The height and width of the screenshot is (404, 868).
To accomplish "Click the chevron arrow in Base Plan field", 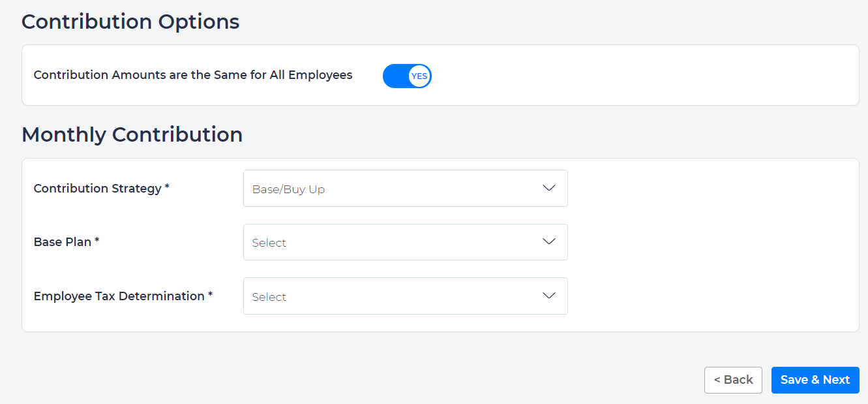I will (549, 241).
